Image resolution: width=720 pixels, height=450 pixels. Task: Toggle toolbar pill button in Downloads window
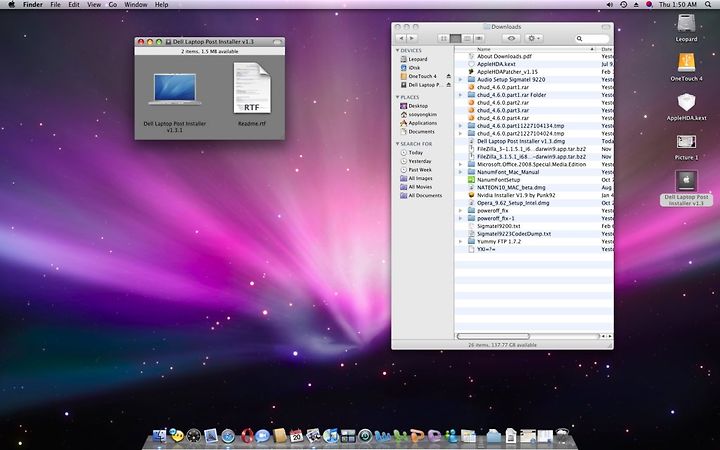[x=606, y=27]
